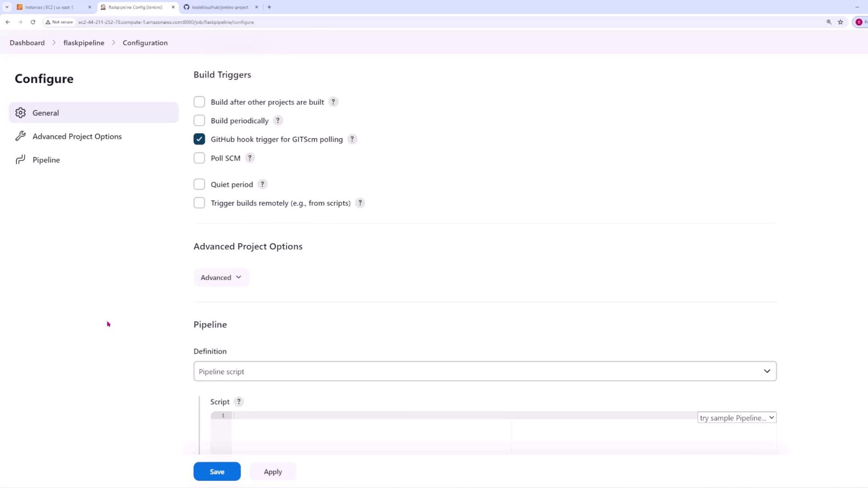Select Advanced Project Options sidebar item

[x=77, y=136]
